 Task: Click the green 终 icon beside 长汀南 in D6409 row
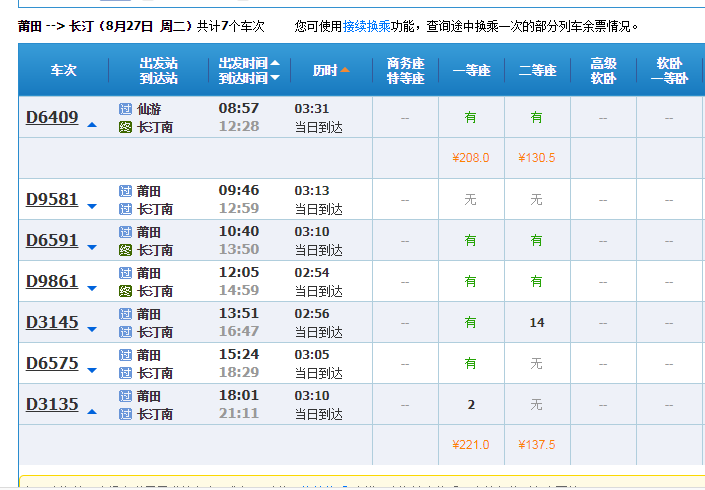click(125, 127)
